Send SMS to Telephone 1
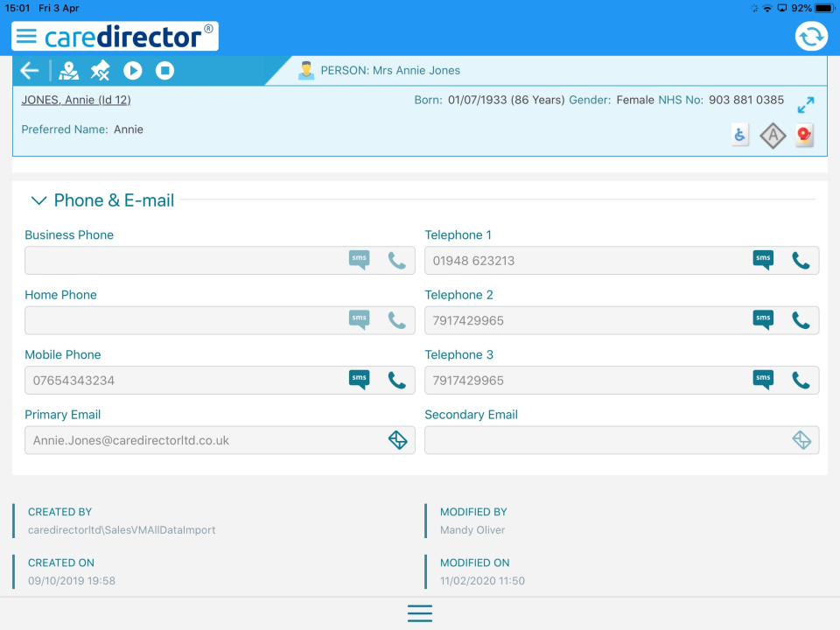This screenshot has height=630, width=840. [763, 260]
